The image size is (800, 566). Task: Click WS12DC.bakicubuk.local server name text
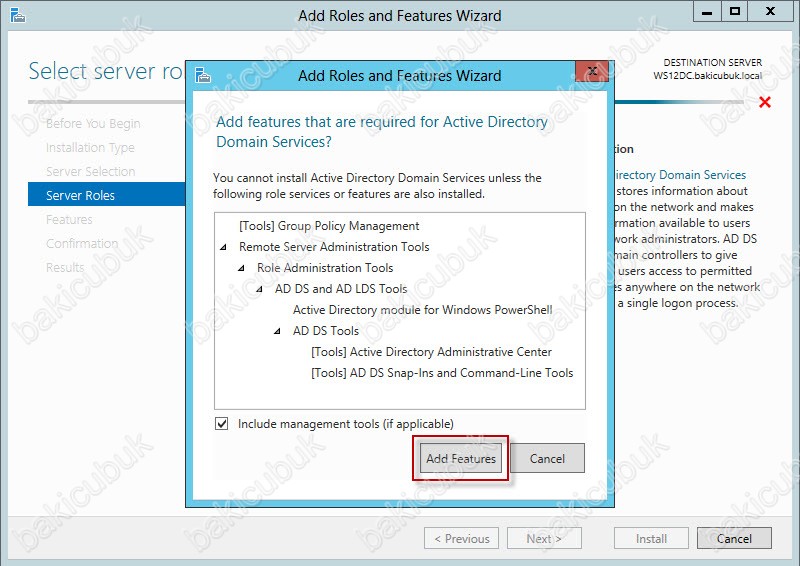(708, 76)
